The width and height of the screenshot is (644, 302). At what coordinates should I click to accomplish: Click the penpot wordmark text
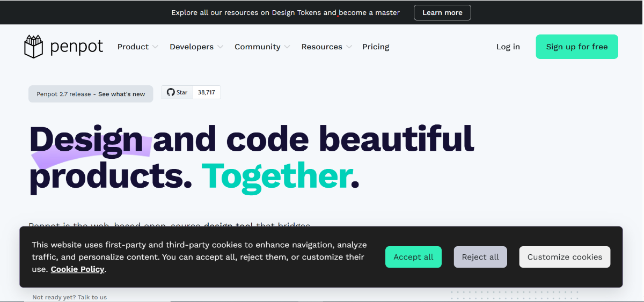pos(77,47)
